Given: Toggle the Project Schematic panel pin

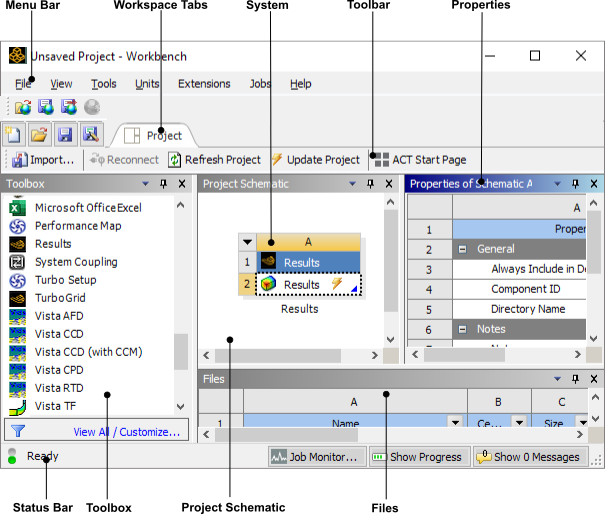Looking at the screenshot, I should 369,184.
